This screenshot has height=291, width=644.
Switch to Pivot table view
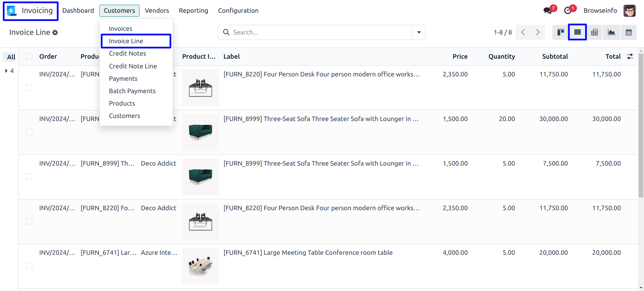click(x=594, y=32)
